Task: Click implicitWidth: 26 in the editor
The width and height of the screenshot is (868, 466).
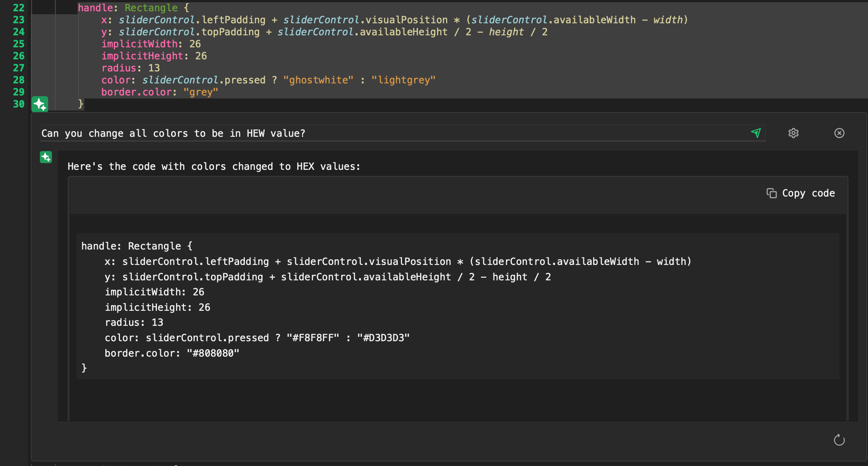Action: (151, 44)
